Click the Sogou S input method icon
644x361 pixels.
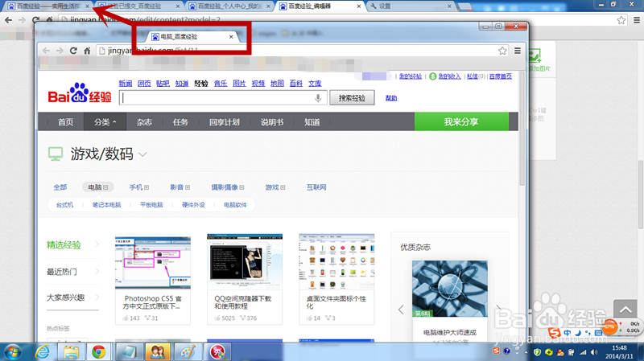(x=554, y=332)
